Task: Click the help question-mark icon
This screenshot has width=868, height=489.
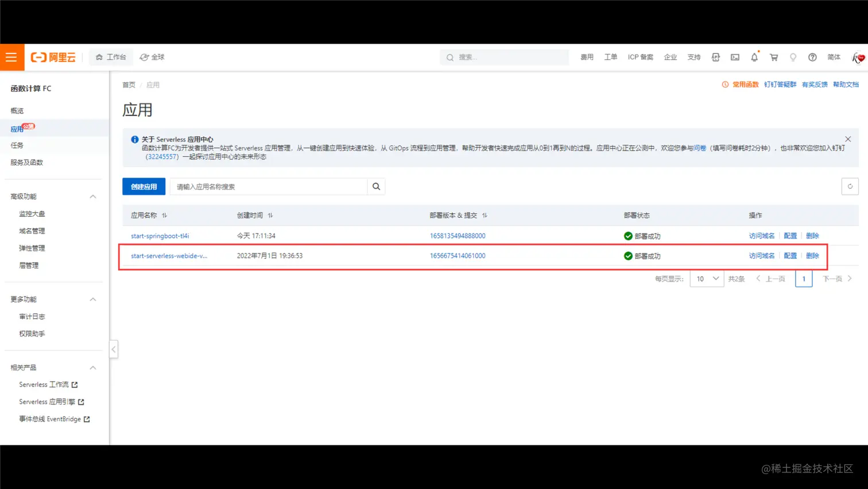Action: tap(812, 57)
